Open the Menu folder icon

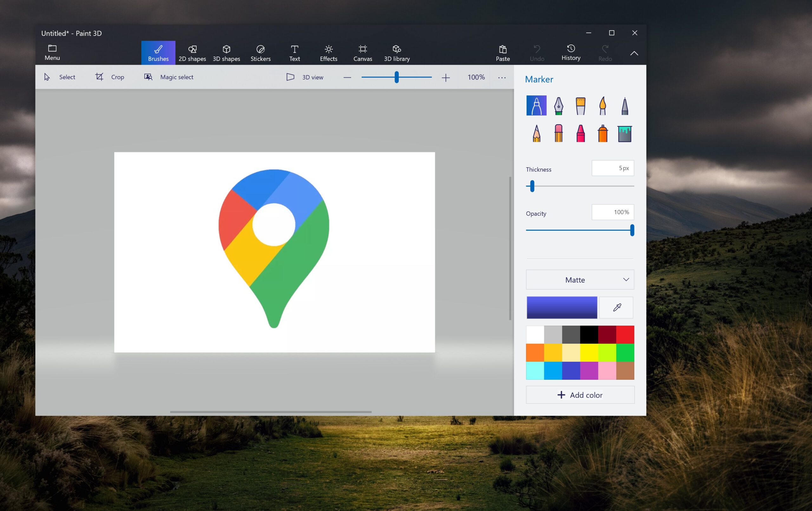pyautogui.click(x=52, y=48)
